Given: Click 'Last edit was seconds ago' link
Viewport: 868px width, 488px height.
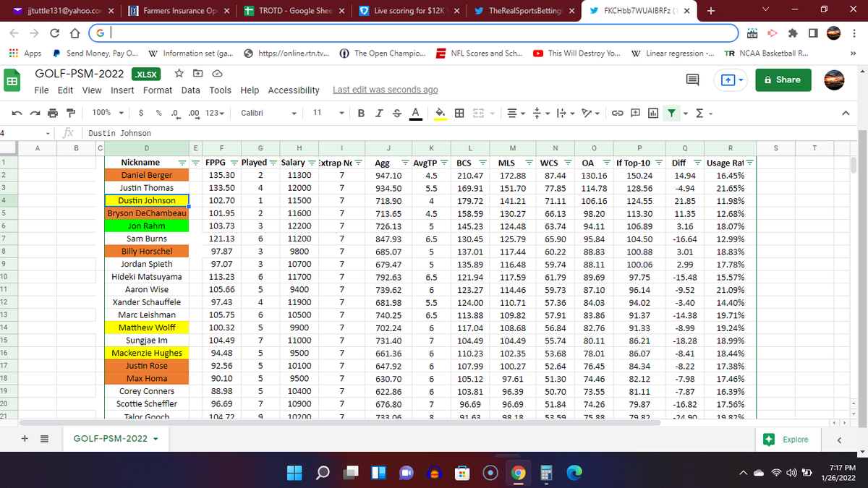Looking at the screenshot, I should click(385, 90).
